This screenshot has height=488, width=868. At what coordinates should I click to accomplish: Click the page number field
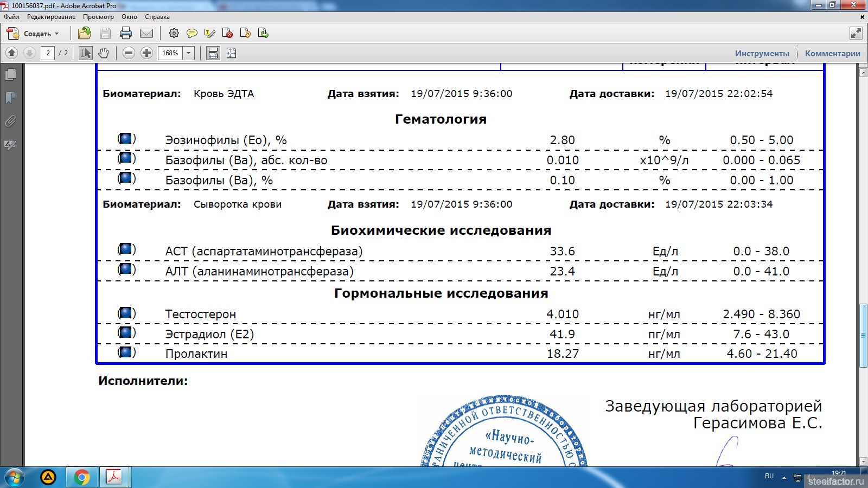(x=48, y=53)
